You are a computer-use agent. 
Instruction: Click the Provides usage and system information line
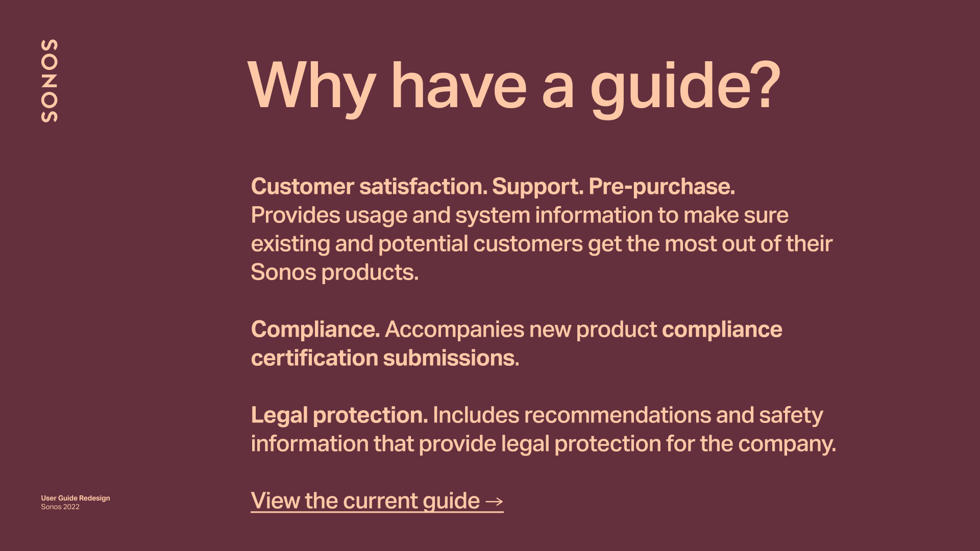pos(519,215)
